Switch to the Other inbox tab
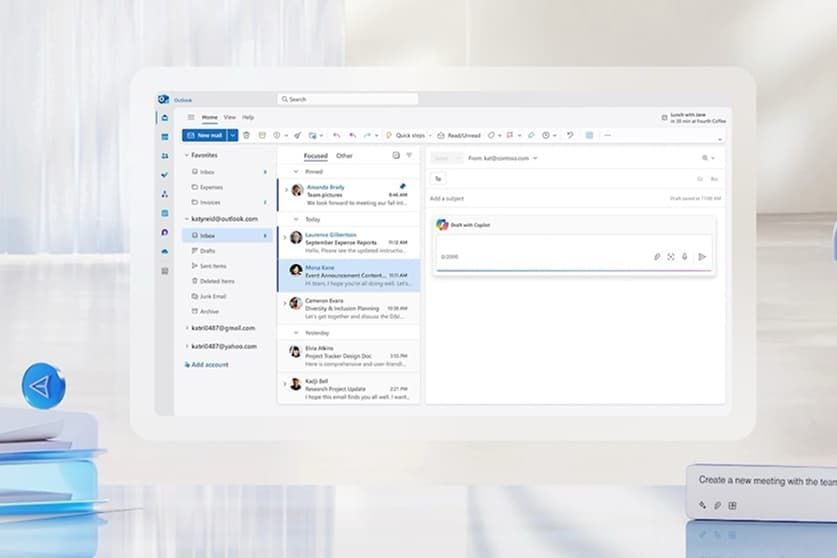 344,156
